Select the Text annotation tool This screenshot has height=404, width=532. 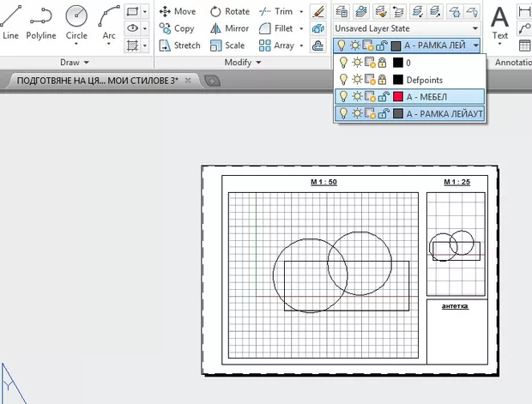click(x=500, y=21)
